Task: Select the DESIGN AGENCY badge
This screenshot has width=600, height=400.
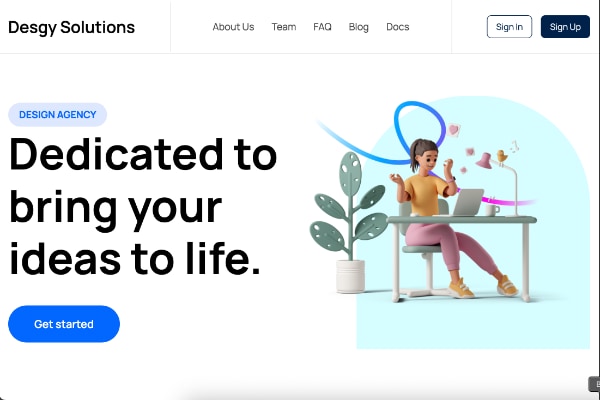Action: 57,114
